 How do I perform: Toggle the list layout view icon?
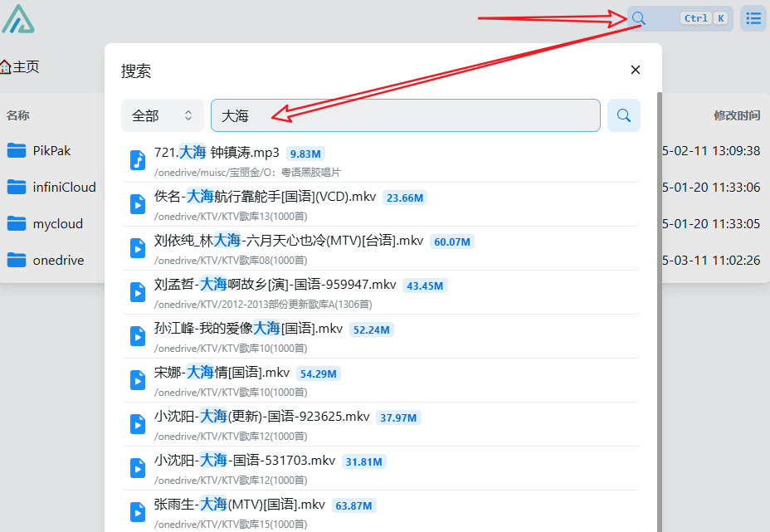(x=753, y=18)
